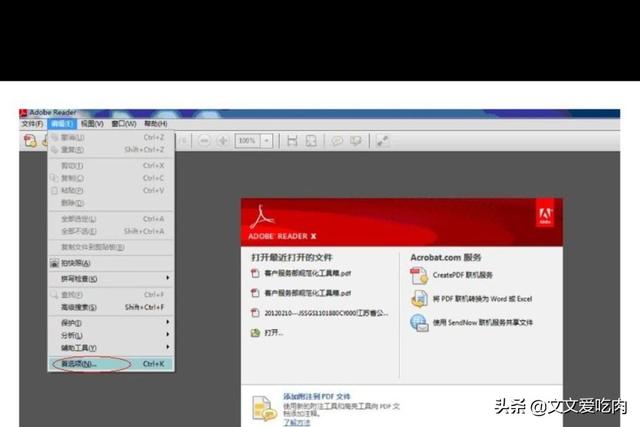The width and height of the screenshot is (640, 427).
Task: Choose the Ctrl+Z undo menu entry
Action: 111,138
